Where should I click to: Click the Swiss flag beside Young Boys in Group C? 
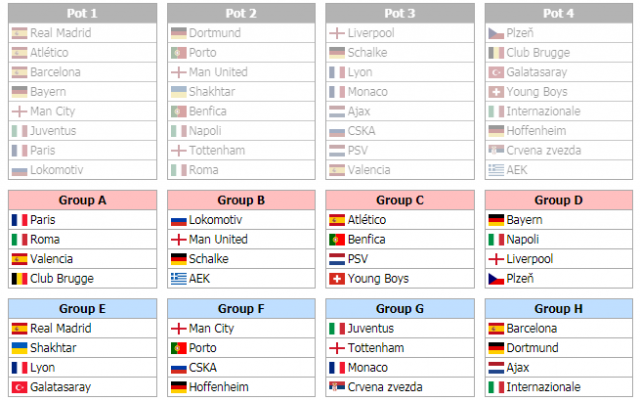point(337,279)
